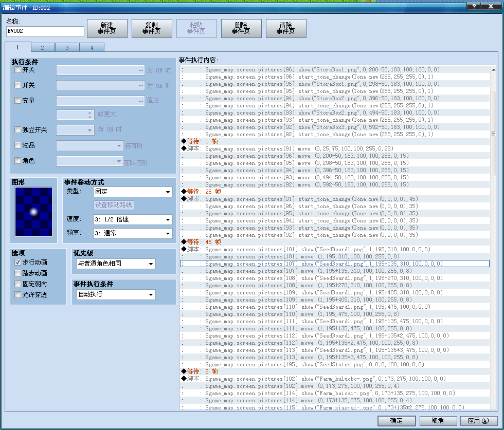Switch to event page tab 3
The height and width of the screenshot is (430, 504).
point(67,48)
